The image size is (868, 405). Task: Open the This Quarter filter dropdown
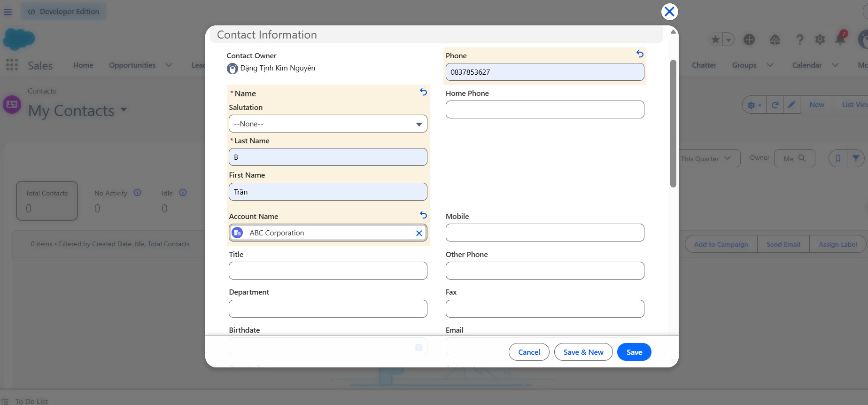point(708,159)
